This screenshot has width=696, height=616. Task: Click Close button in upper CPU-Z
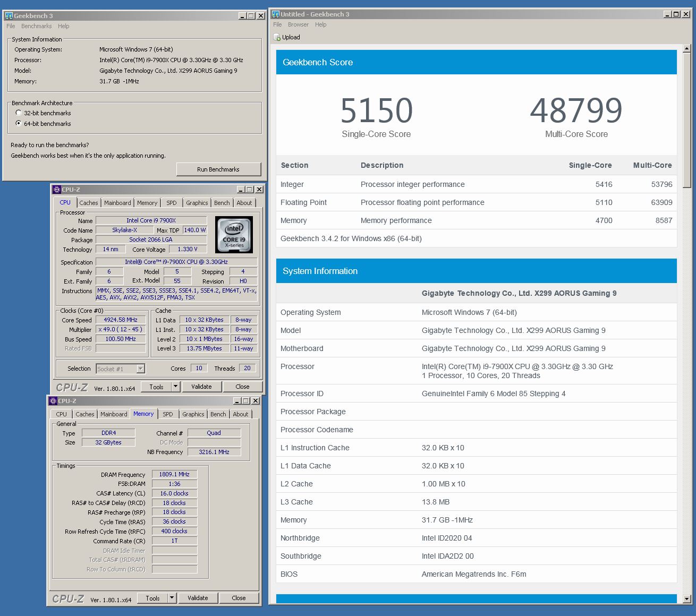[x=242, y=387]
